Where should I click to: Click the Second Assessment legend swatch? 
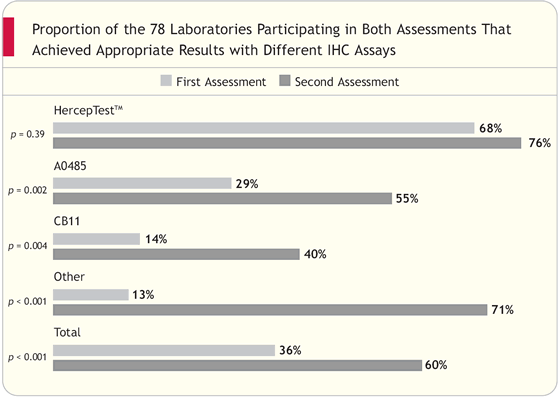click(x=285, y=81)
